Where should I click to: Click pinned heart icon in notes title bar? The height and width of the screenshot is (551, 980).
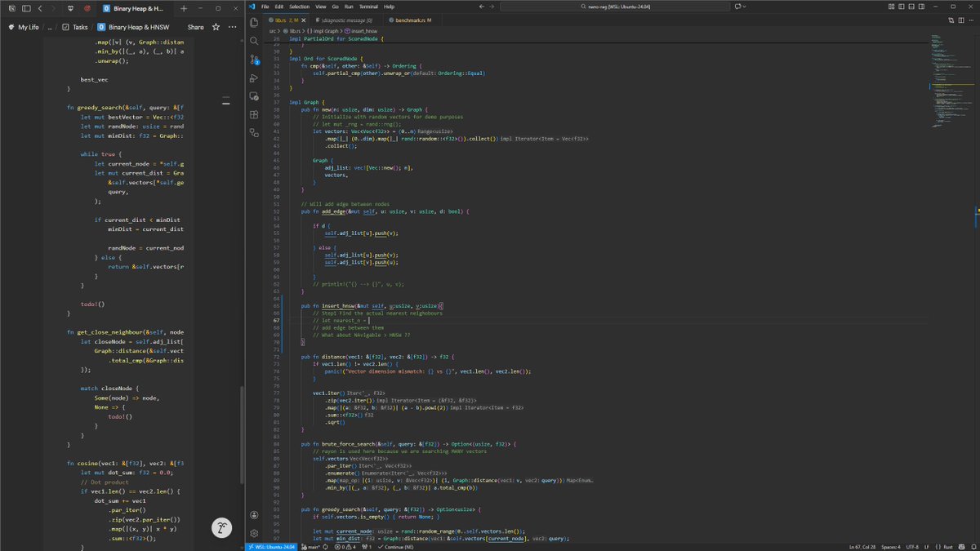[70, 7]
